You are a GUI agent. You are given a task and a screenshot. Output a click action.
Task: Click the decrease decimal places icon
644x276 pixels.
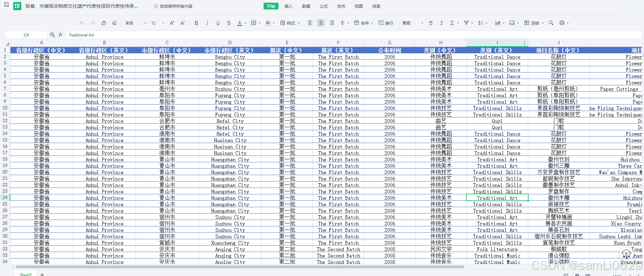tap(441, 23)
